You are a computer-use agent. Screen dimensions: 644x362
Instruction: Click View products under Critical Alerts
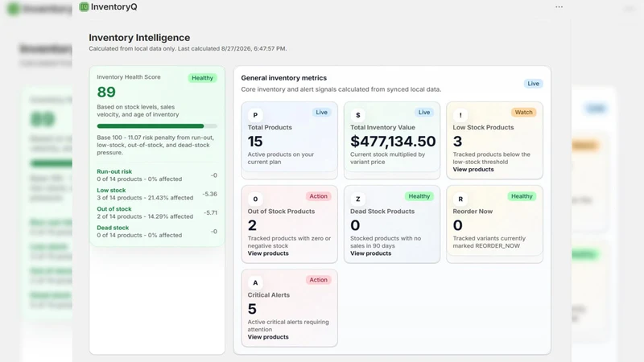(268, 337)
